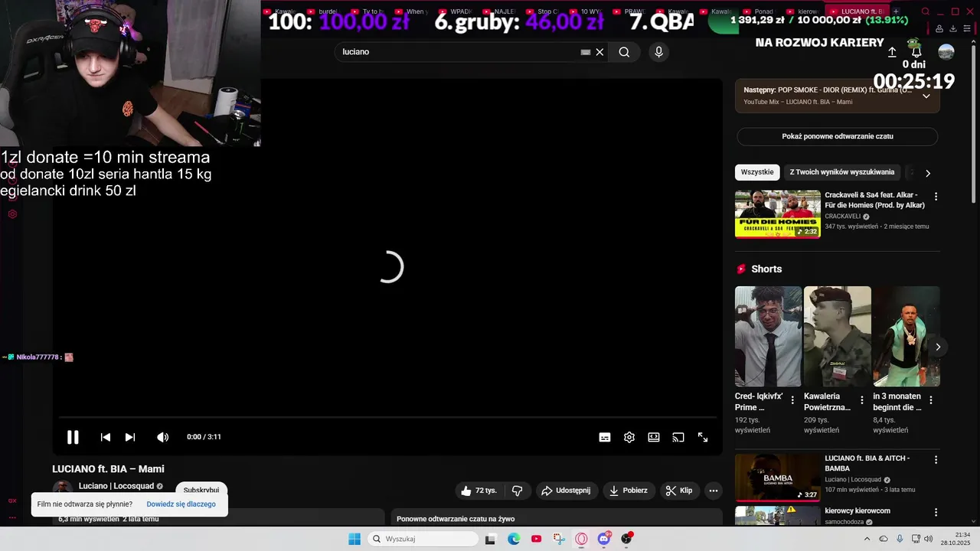Open the 'Kawaleria Powietrzna' short
Viewport: 980px width, 551px height.
tap(838, 337)
